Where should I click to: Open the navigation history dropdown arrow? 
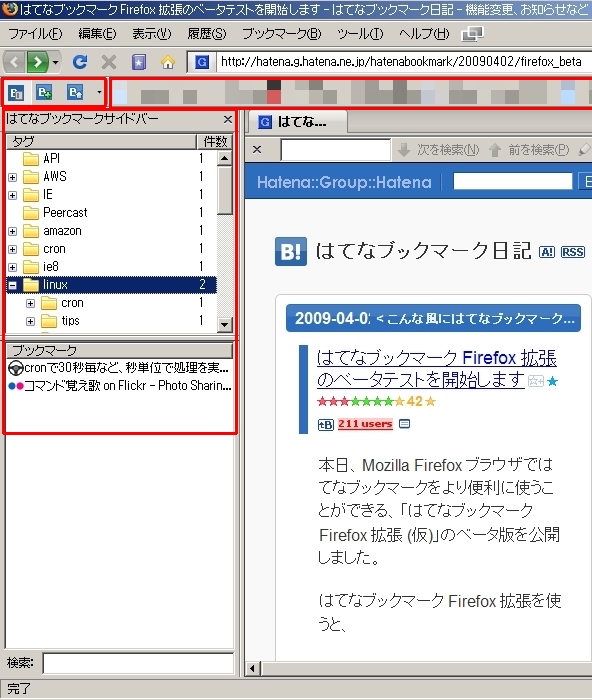point(55,62)
